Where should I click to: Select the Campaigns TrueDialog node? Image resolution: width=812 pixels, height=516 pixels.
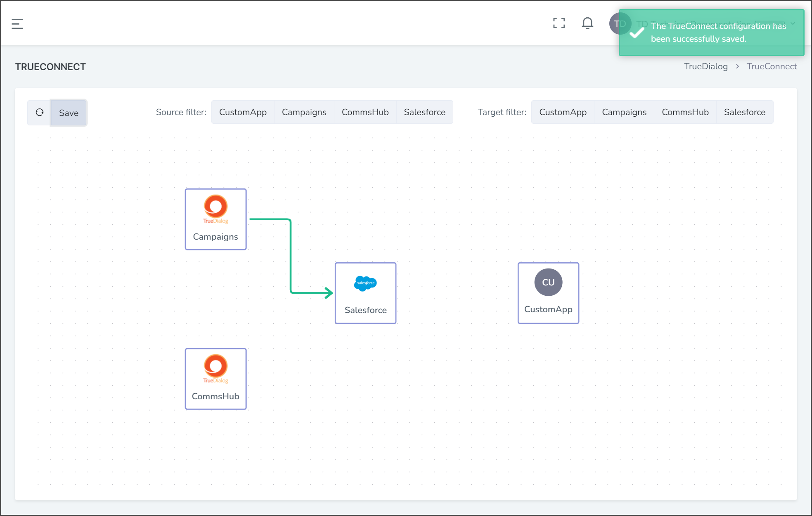[215, 219]
